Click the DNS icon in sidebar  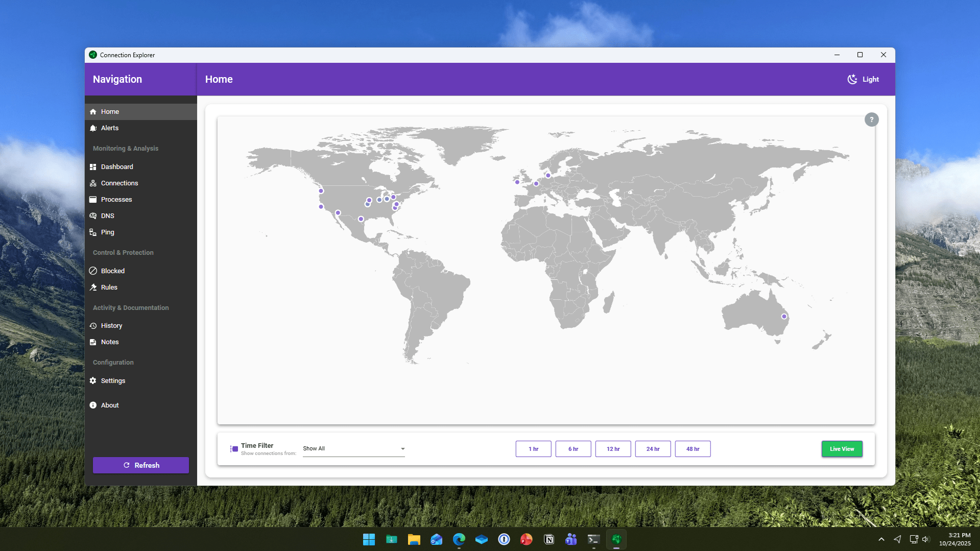pos(93,216)
